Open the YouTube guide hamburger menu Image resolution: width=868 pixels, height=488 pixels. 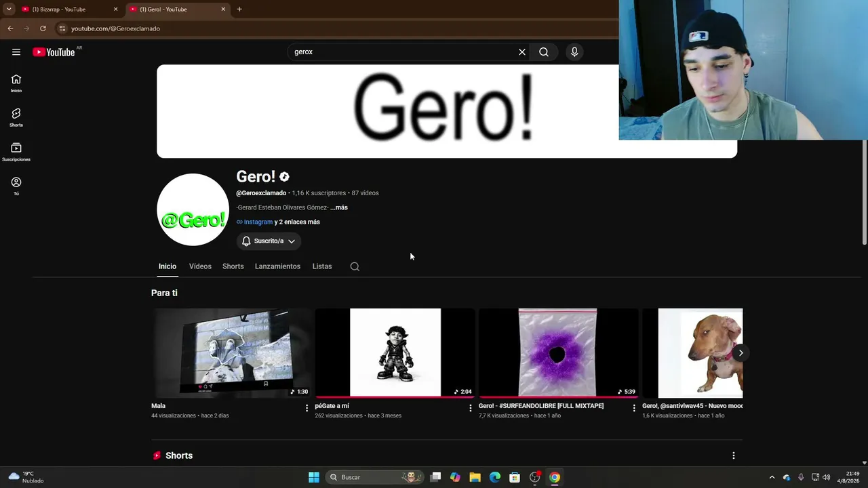16,52
